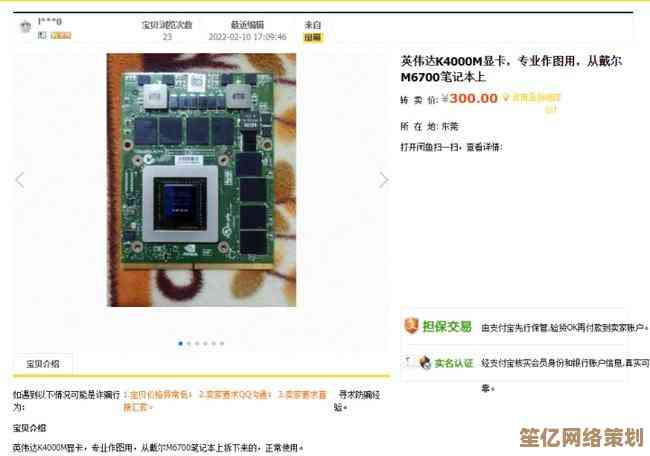The width and height of the screenshot is (650, 456).
Task: Show the previous product photo arrow
Action: [x=19, y=180]
